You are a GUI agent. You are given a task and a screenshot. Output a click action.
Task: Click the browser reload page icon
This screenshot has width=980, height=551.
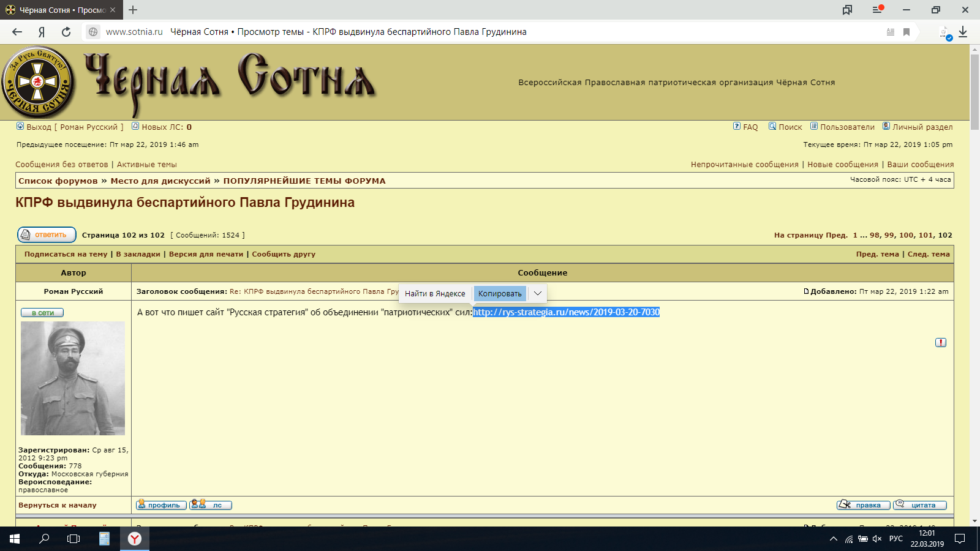[x=66, y=32]
